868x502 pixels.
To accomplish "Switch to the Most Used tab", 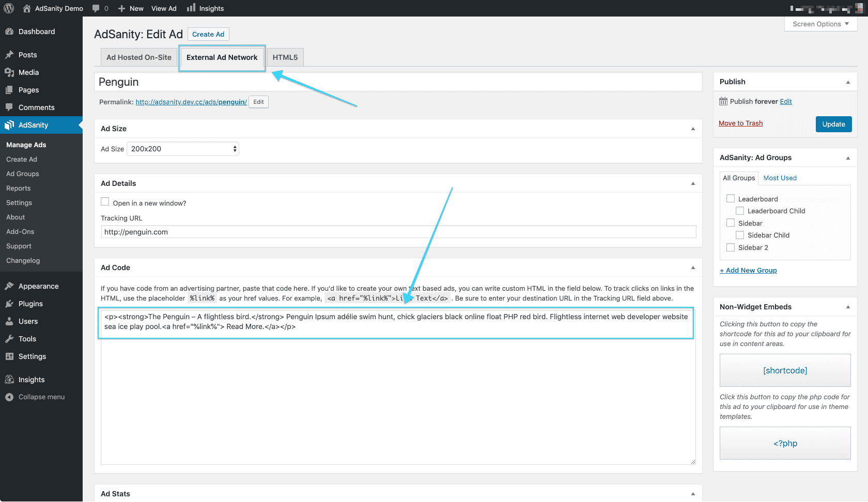I will click(780, 178).
